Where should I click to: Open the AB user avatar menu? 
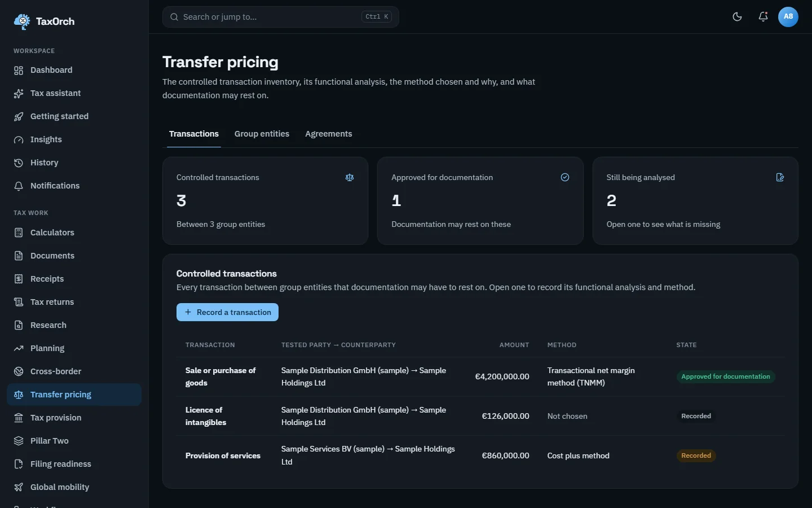(x=788, y=17)
